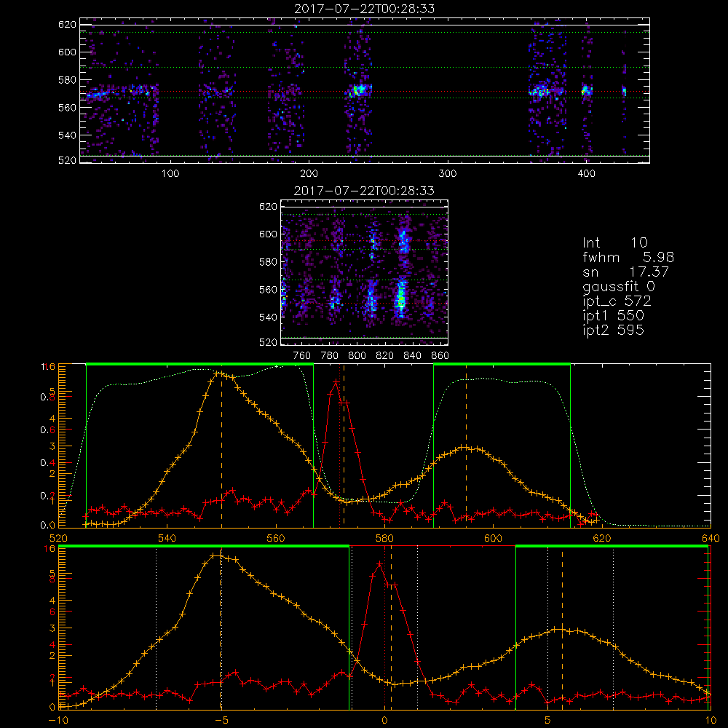Click x-axis label 10 on bottom plot

711,721
